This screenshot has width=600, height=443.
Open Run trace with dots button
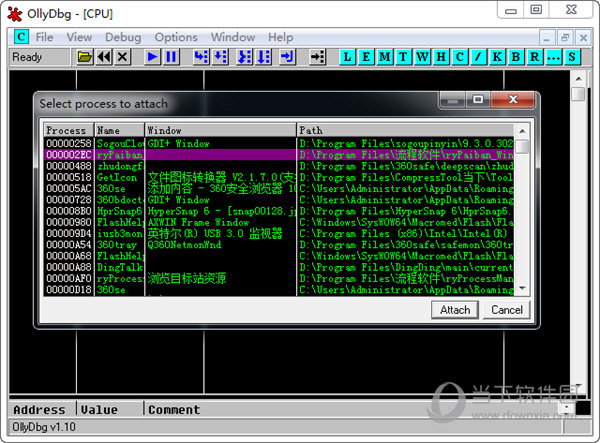pos(554,57)
